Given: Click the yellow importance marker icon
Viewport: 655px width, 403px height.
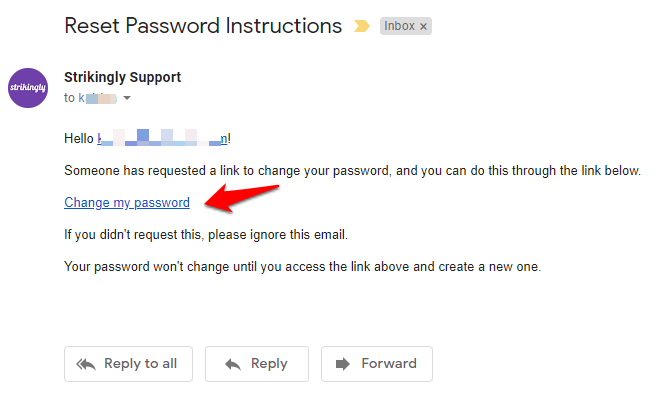Looking at the screenshot, I should pos(362,26).
